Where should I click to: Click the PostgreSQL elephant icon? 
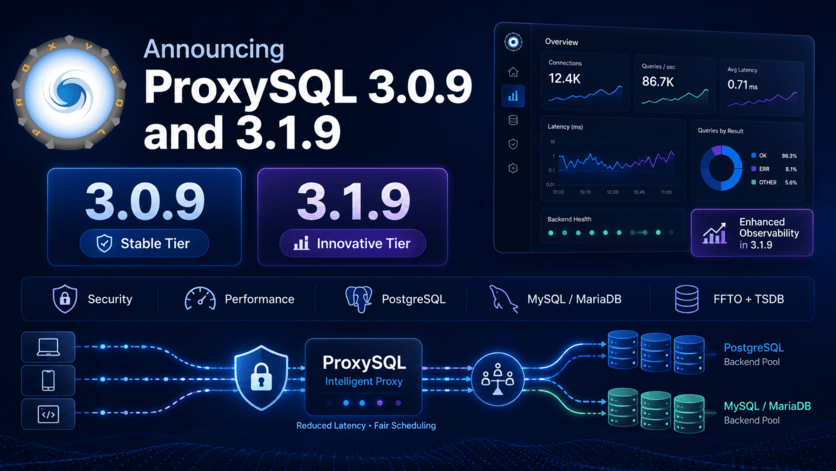click(x=359, y=299)
